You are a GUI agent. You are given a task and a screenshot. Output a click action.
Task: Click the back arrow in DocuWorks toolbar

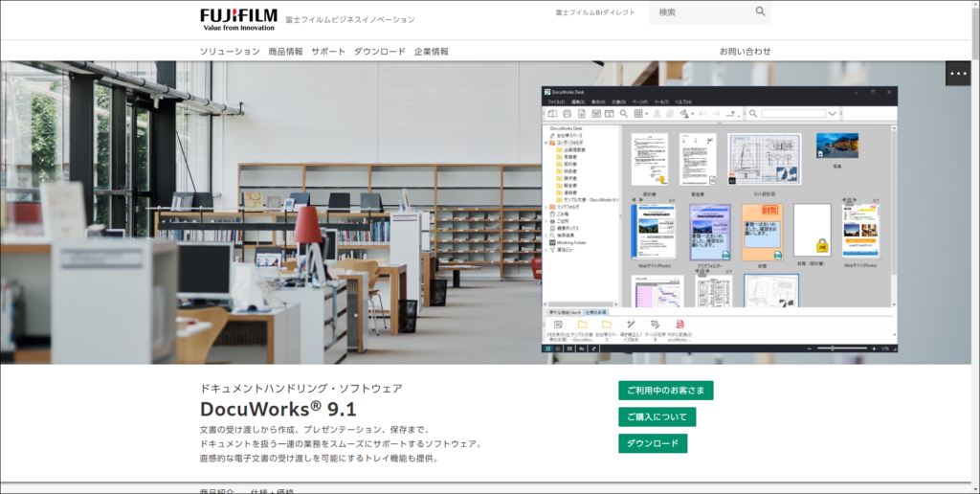(x=703, y=114)
